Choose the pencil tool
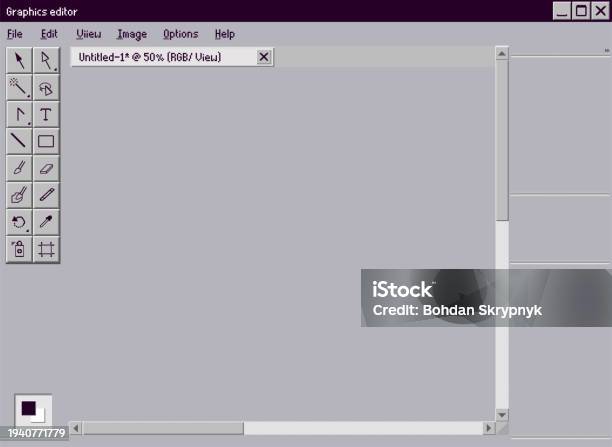The height and width of the screenshot is (447, 612). coord(46,195)
